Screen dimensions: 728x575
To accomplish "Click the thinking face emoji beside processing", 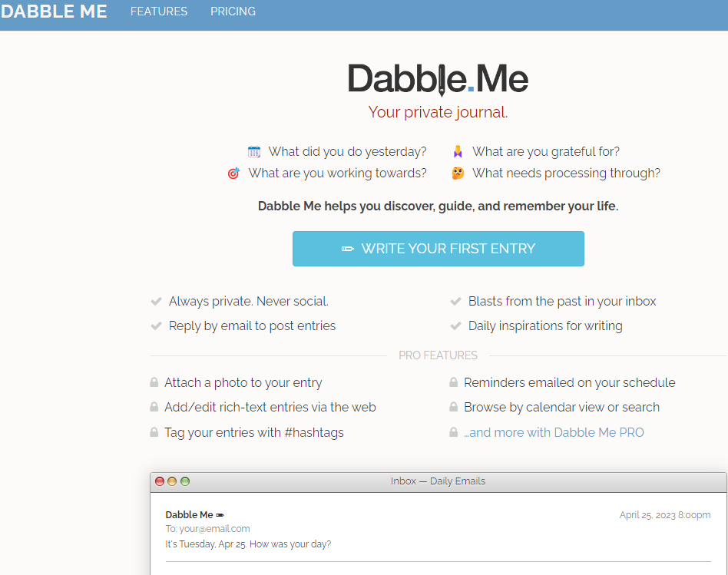I will point(458,173).
